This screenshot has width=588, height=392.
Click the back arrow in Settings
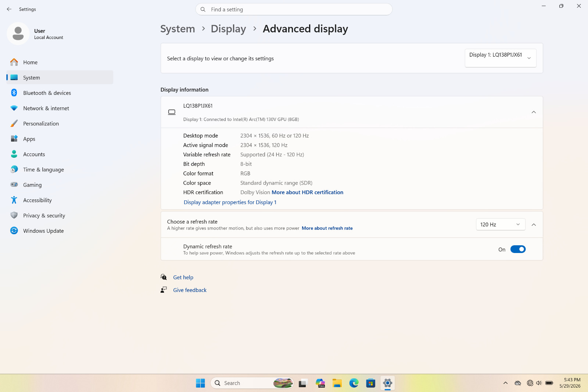coord(9,9)
